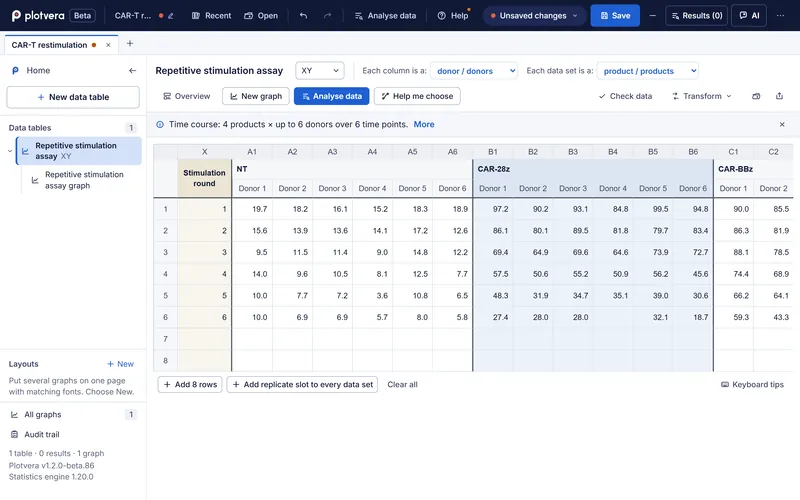Open the XY table type dropdown
Screen dimensions: 800x500
tap(320, 70)
